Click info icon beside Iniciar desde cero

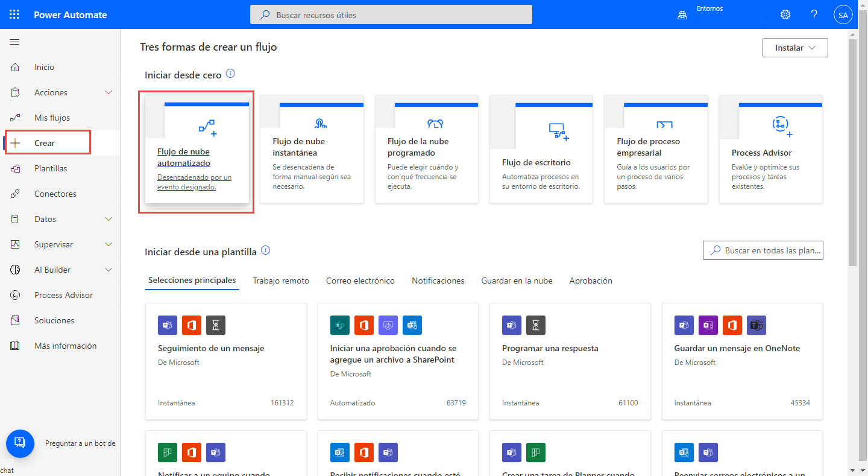point(230,74)
